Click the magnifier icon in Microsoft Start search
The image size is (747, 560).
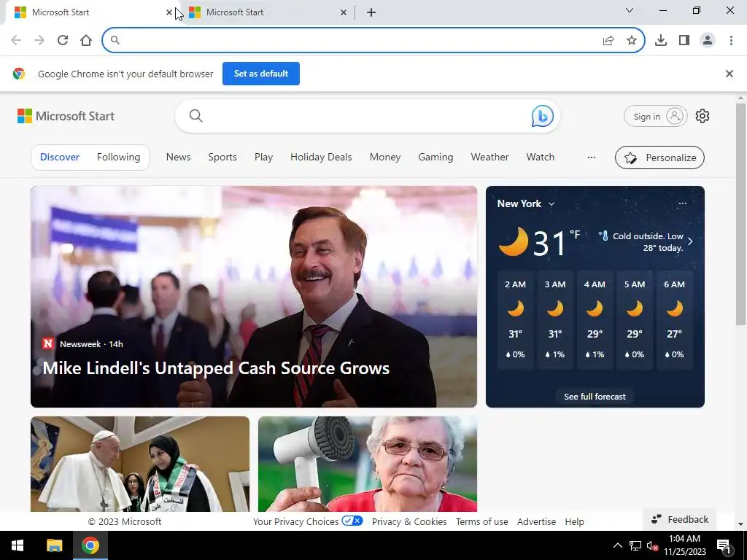196,116
